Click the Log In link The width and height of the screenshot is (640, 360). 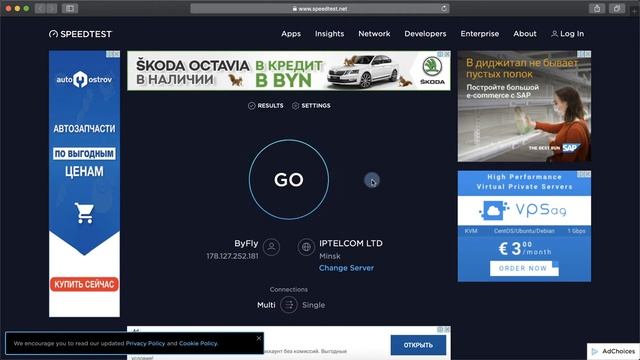[x=568, y=34]
